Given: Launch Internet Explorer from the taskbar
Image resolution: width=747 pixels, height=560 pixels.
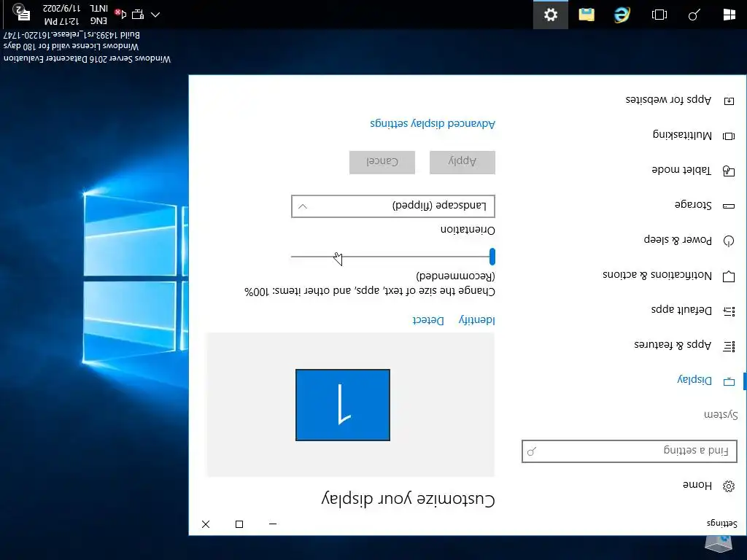Looking at the screenshot, I should click(x=622, y=15).
